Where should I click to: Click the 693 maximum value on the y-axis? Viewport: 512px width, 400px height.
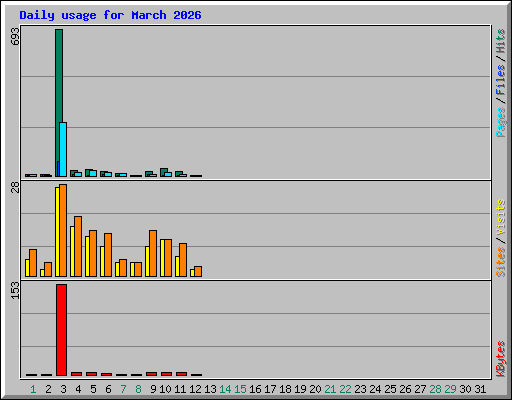15,36
